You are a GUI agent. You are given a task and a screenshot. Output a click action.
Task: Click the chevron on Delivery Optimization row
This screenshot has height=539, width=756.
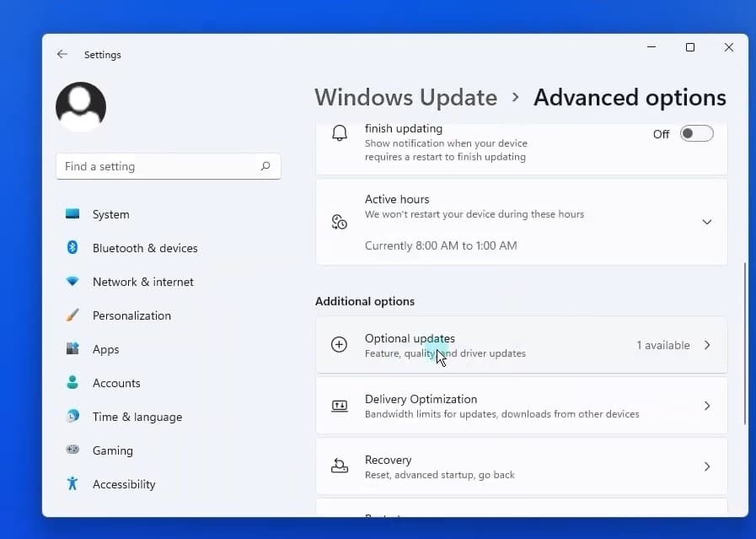pyautogui.click(x=707, y=406)
